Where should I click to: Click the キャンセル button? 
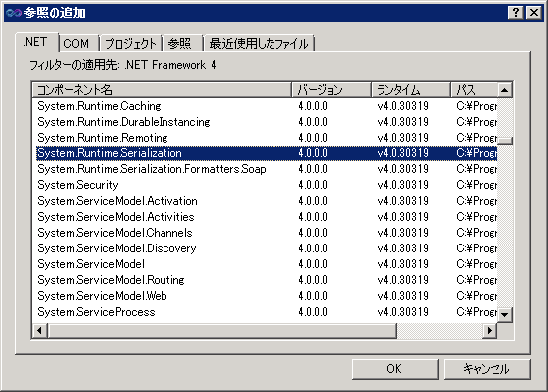pos(487,369)
